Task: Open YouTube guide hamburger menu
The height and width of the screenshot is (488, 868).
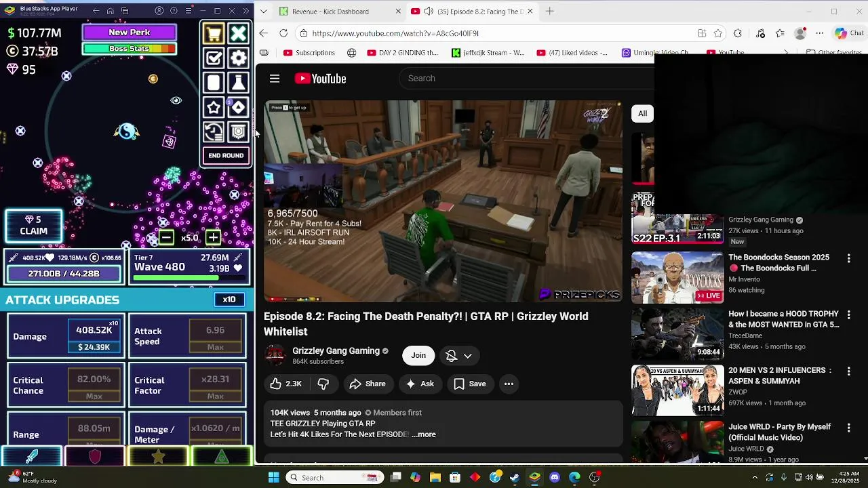Action: [275, 79]
